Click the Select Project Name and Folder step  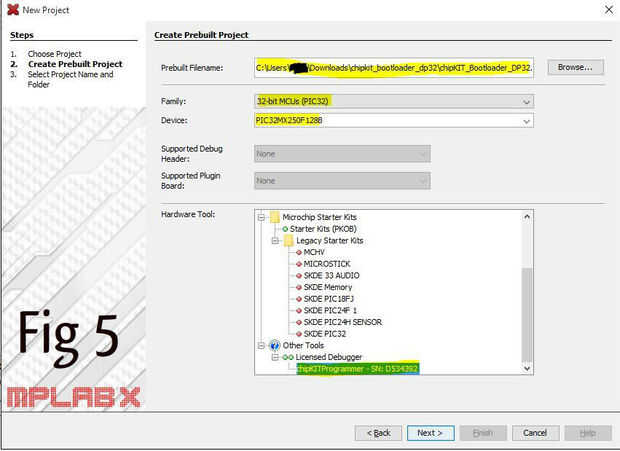click(x=70, y=79)
